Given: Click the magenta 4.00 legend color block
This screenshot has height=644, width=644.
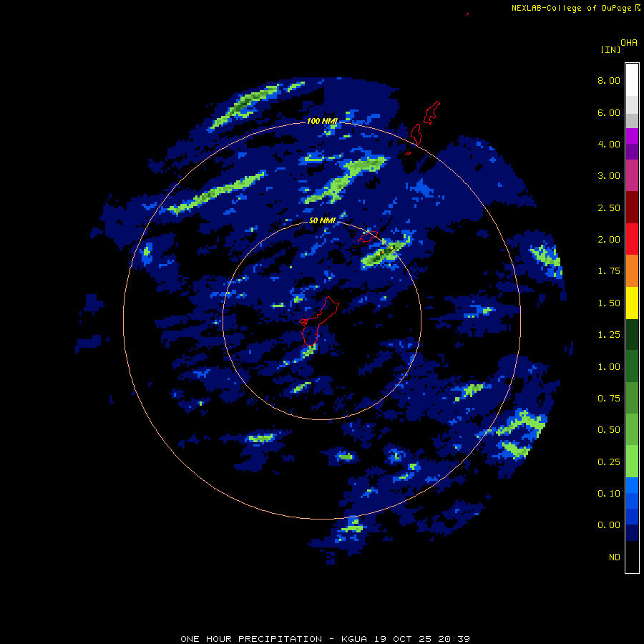Looking at the screenshot, I should click(x=632, y=136).
